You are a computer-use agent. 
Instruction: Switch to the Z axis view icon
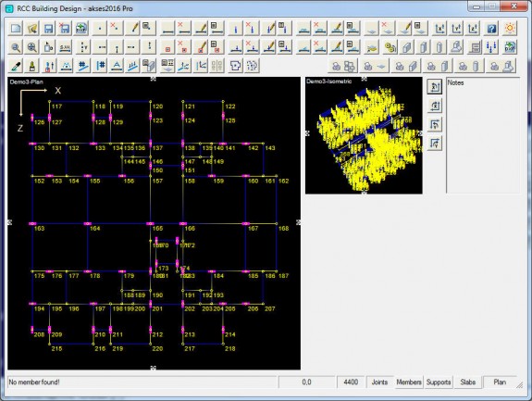point(474,28)
